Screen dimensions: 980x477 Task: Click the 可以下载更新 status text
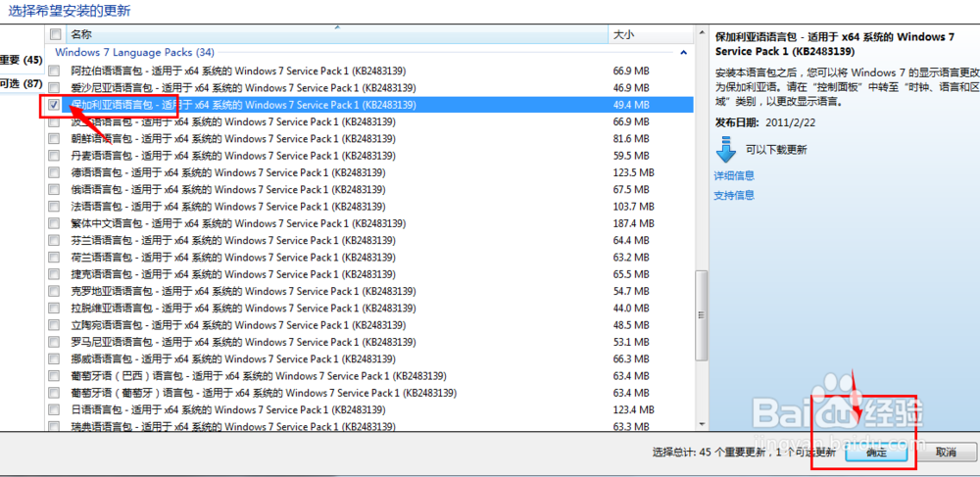tap(776, 150)
